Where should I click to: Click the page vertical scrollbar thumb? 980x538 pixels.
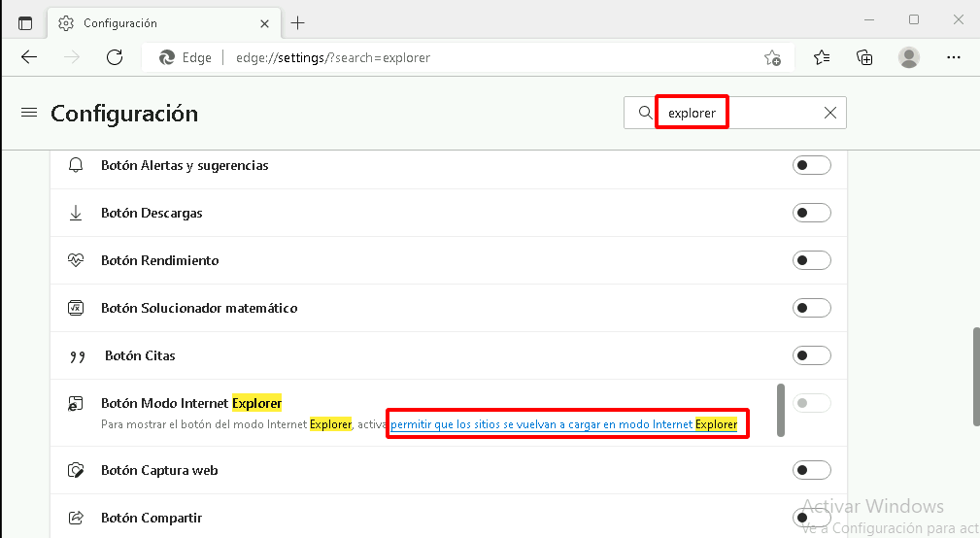coord(975,376)
